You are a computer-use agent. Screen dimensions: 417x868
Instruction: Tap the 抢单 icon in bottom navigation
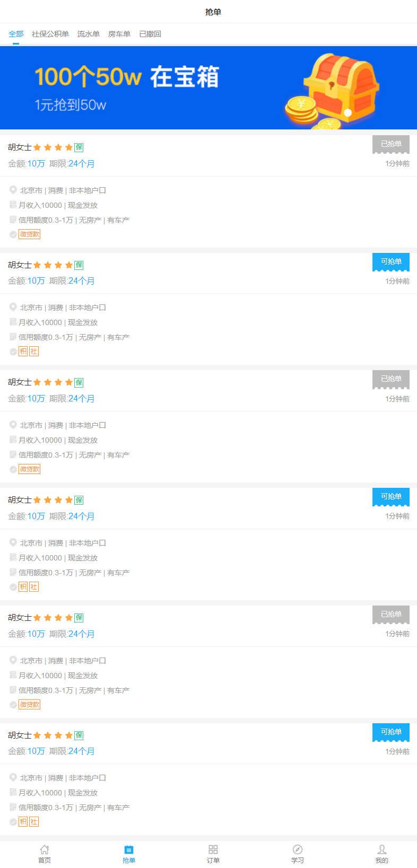point(129,849)
